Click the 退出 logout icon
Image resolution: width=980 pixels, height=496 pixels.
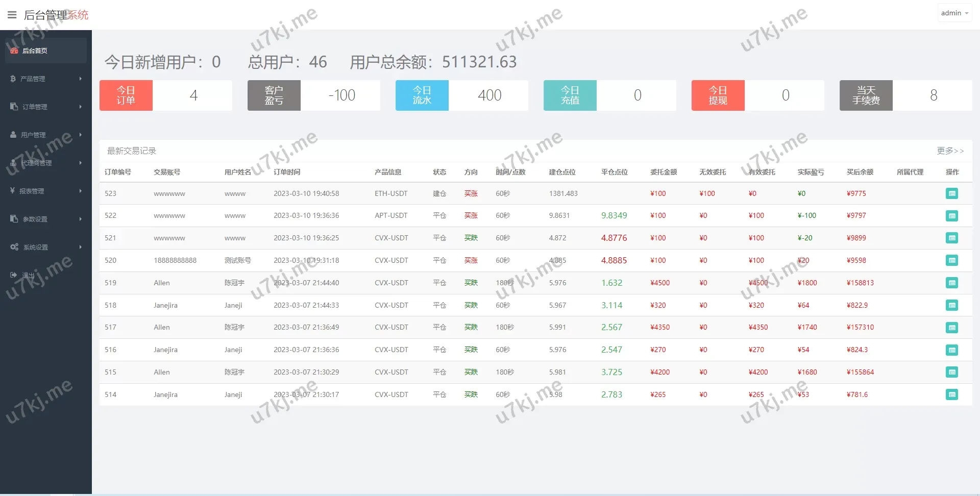[x=14, y=275]
